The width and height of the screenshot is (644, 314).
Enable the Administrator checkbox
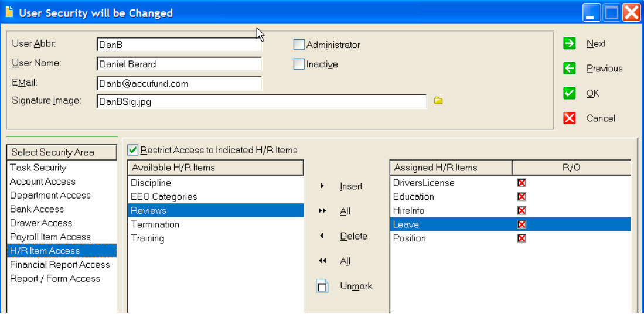click(x=299, y=45)
